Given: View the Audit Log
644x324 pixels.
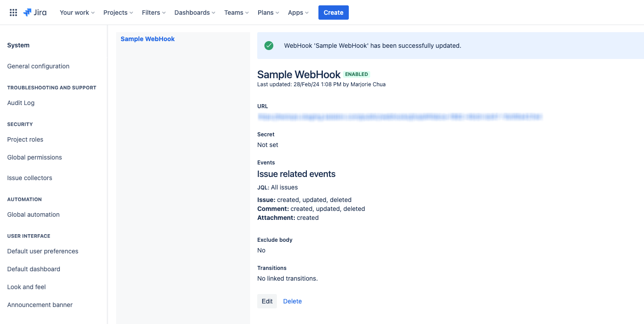Looking at the screenshot, I should (21, 103).
